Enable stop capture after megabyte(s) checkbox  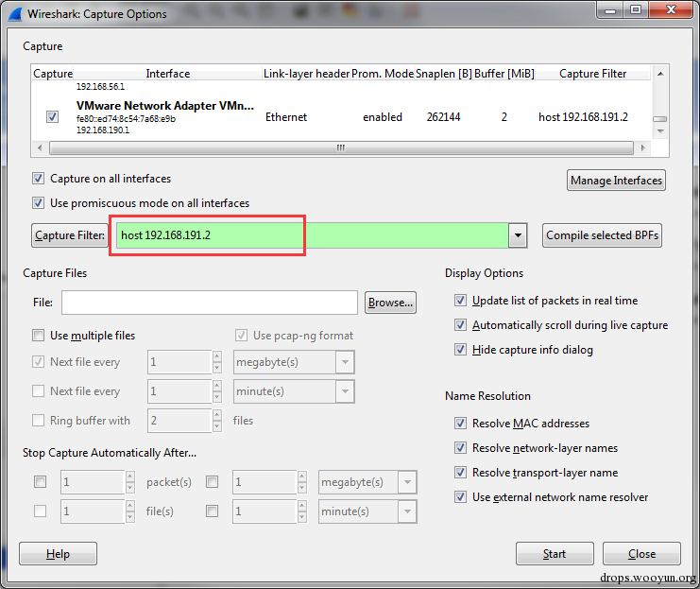click(212, 482)
